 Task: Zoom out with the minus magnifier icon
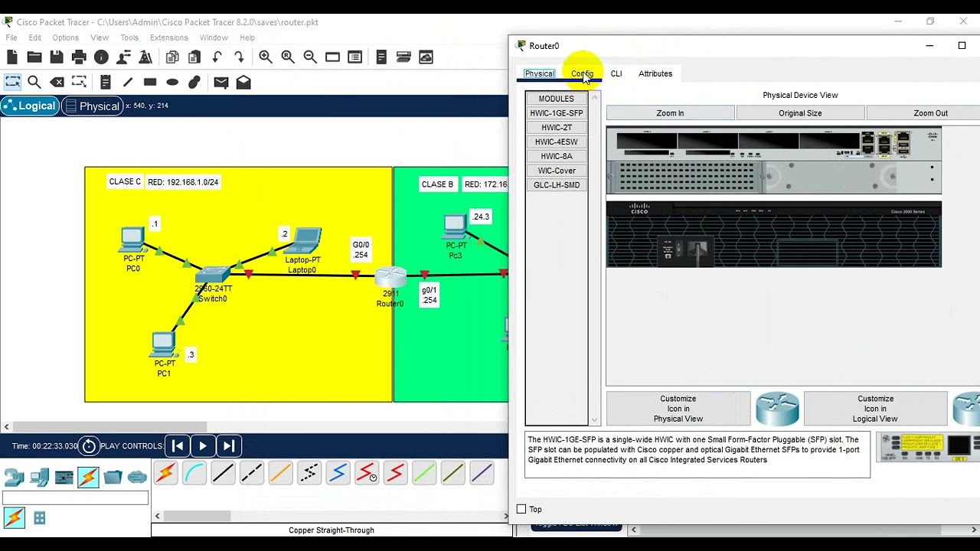tap(310, 57)
